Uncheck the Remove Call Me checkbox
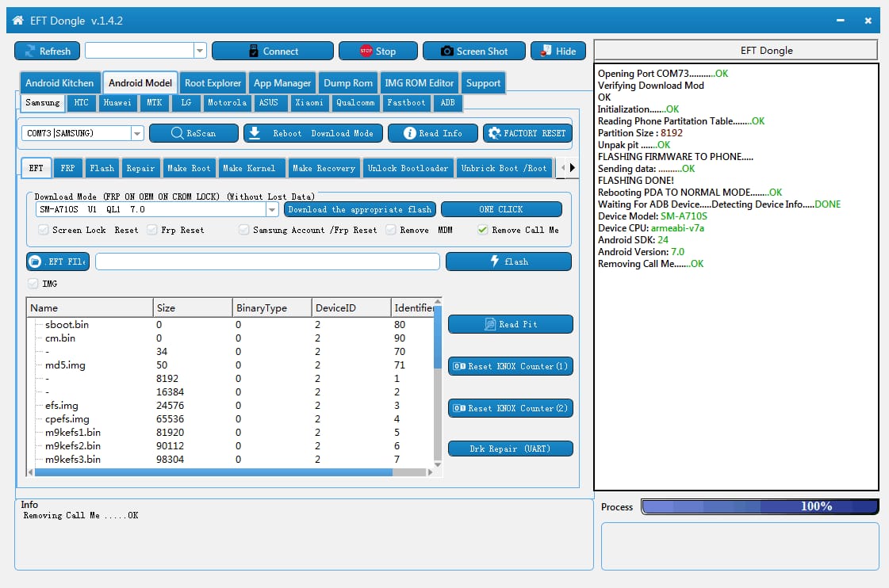Screen dimensions: 889x588 482,230
